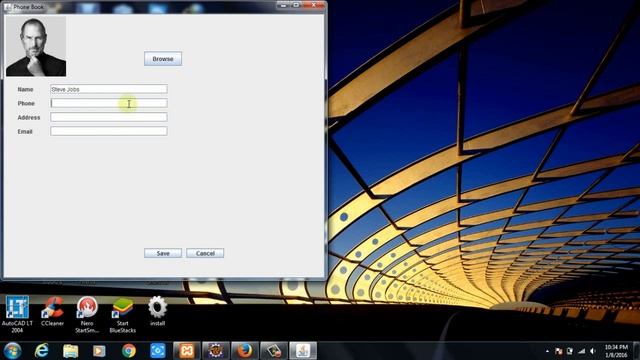This screenshot has height=360, width=640.
Task: Click the Save button
Action: pyautogui.click(x=163, y=253)
